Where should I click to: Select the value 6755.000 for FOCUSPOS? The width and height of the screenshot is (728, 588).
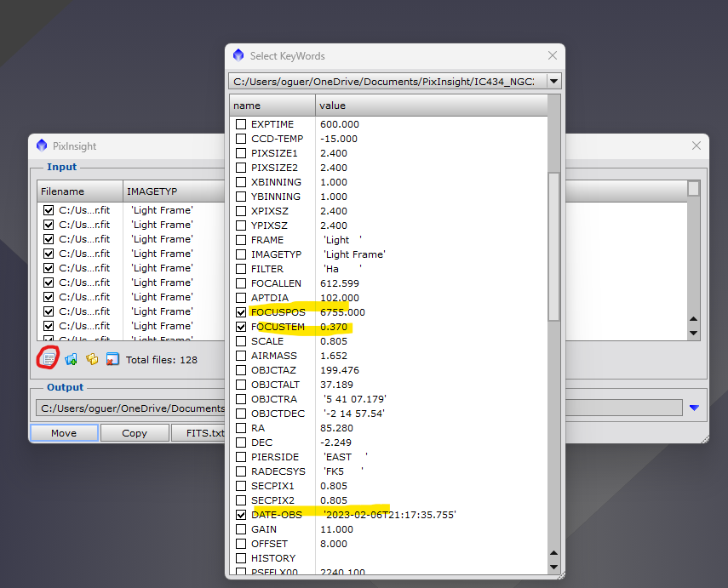point(342,312)
